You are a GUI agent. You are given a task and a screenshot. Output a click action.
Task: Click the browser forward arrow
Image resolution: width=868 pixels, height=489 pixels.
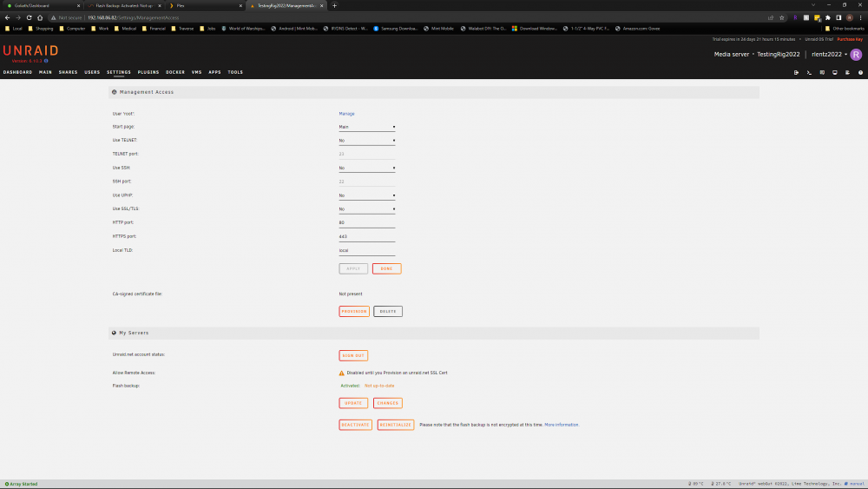click(x=17, y=17)
